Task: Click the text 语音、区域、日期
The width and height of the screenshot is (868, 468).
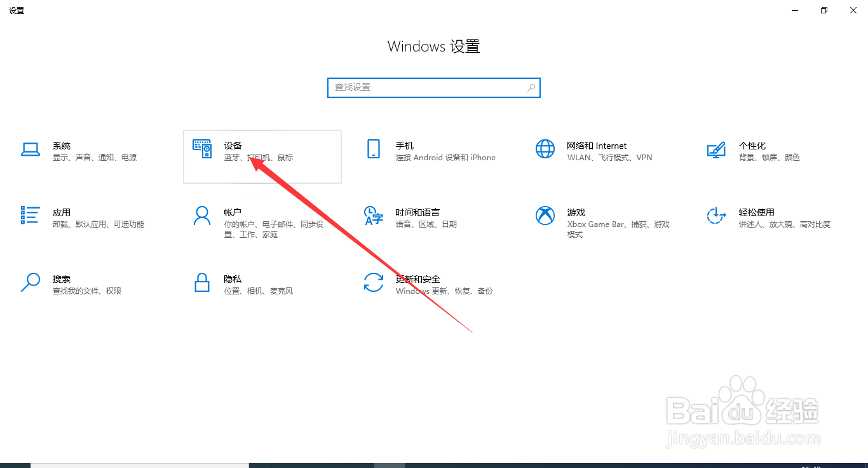Action: 426,224
